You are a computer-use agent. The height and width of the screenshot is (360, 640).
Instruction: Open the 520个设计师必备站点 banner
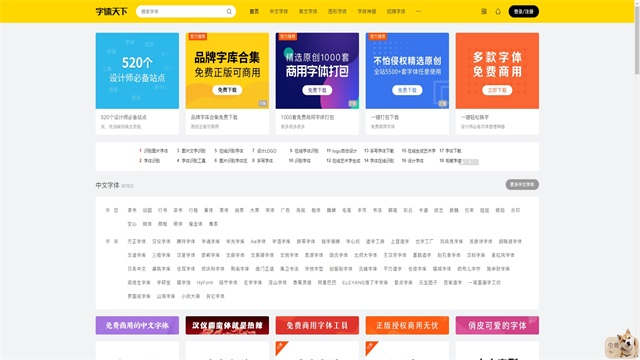(137, 71)
